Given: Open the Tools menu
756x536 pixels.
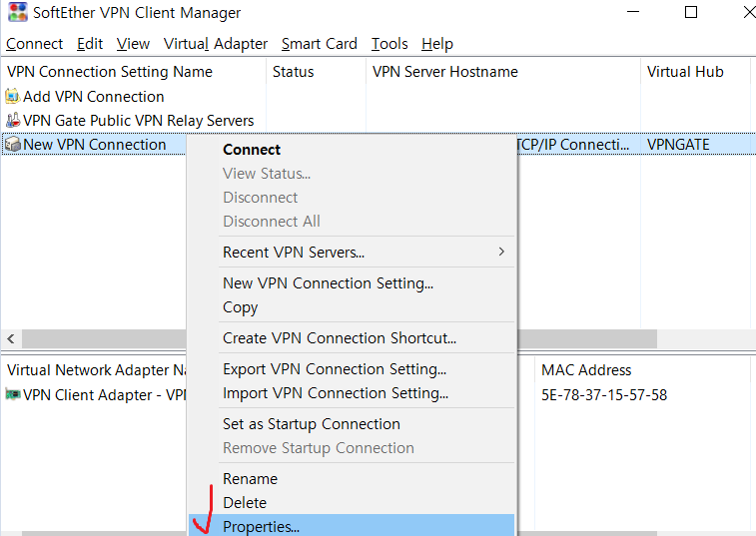Looking at the screenshot, I should coord(389,44).
